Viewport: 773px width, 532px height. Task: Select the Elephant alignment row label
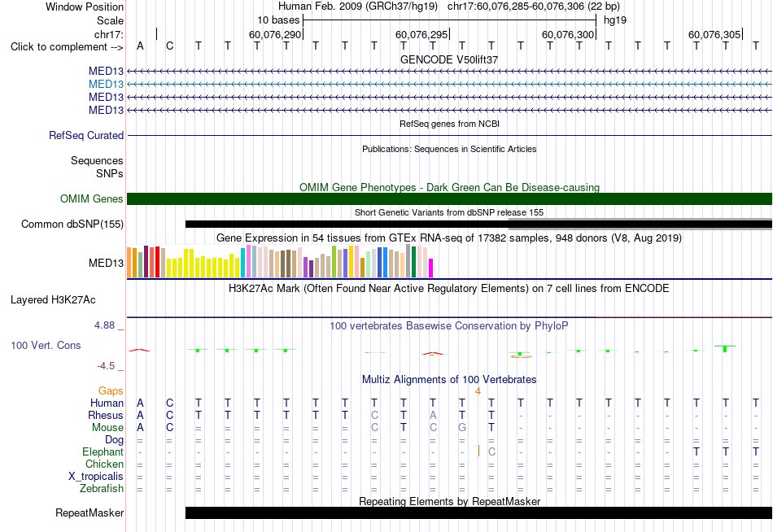coord(103,452)
